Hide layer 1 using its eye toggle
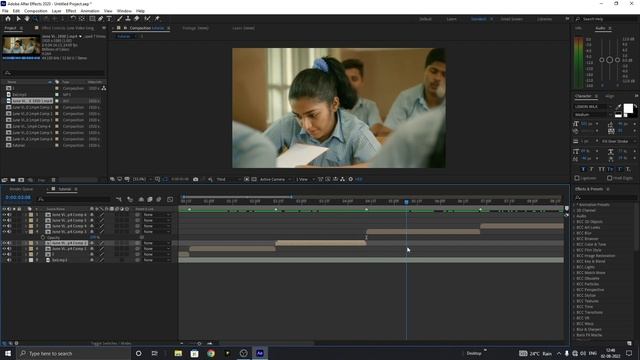640x360 pixels. (x=4, y=214)
